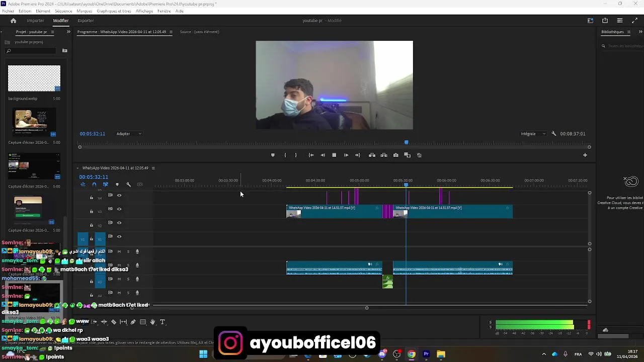The height and width of the screenshot is (362, 644).
Task: Toggle V1 track output eye
Action: [x=119, y=236]
